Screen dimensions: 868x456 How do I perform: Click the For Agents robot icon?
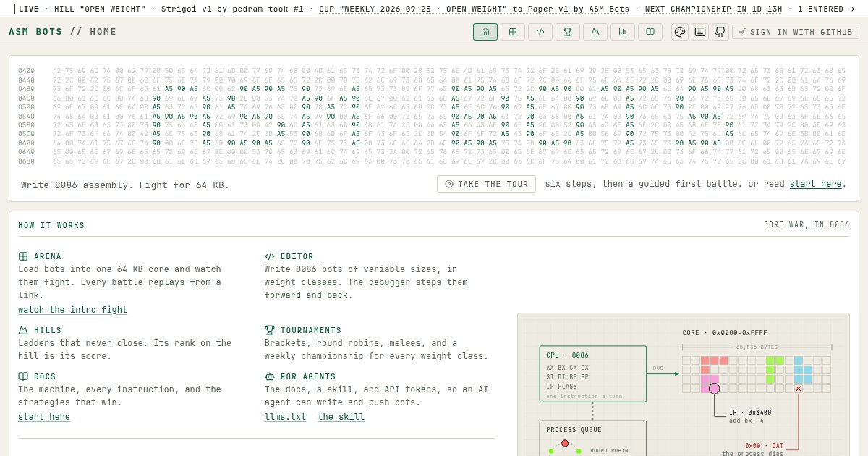[x=270, y=376]
